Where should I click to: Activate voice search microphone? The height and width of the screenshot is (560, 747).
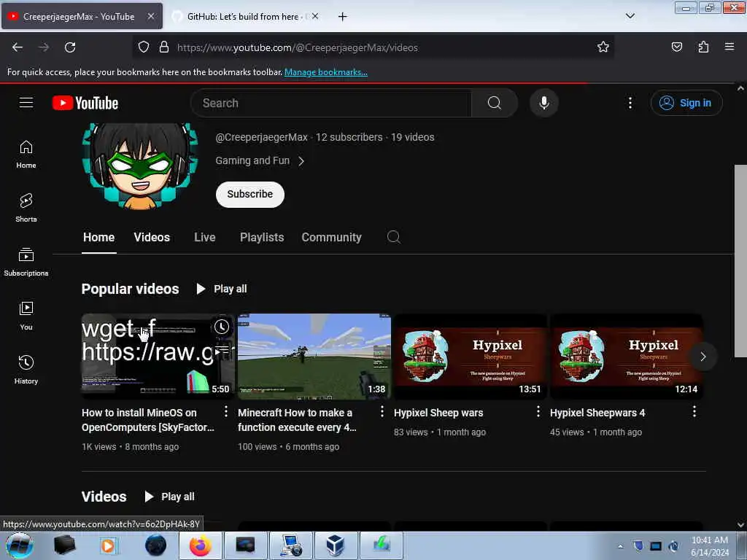544,103
